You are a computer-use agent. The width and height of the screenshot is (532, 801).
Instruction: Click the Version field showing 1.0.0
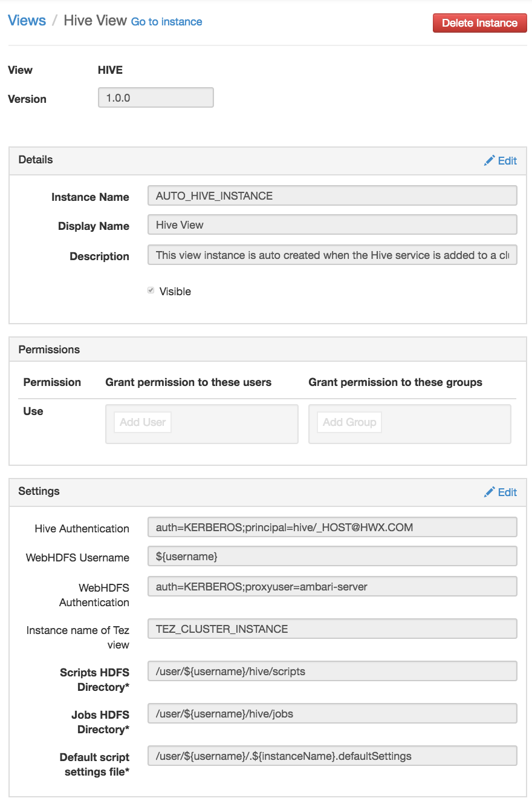(x=155, y=97)
